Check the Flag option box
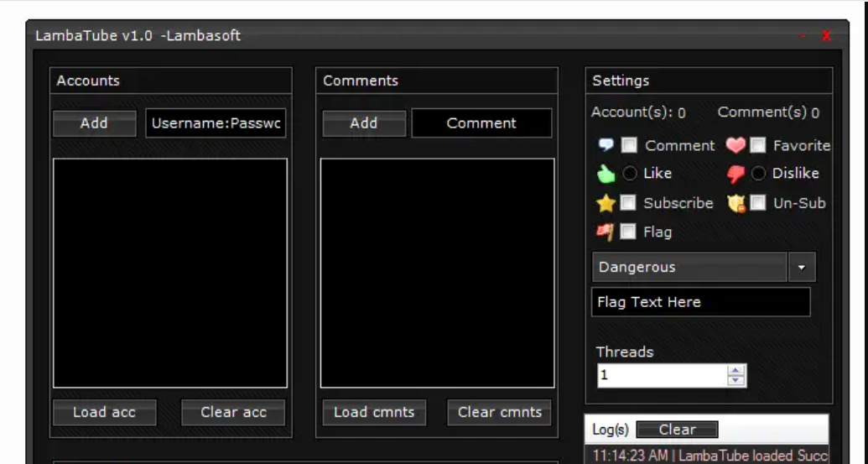This screenshot has height=464, width=868. (x=628, y=232)
